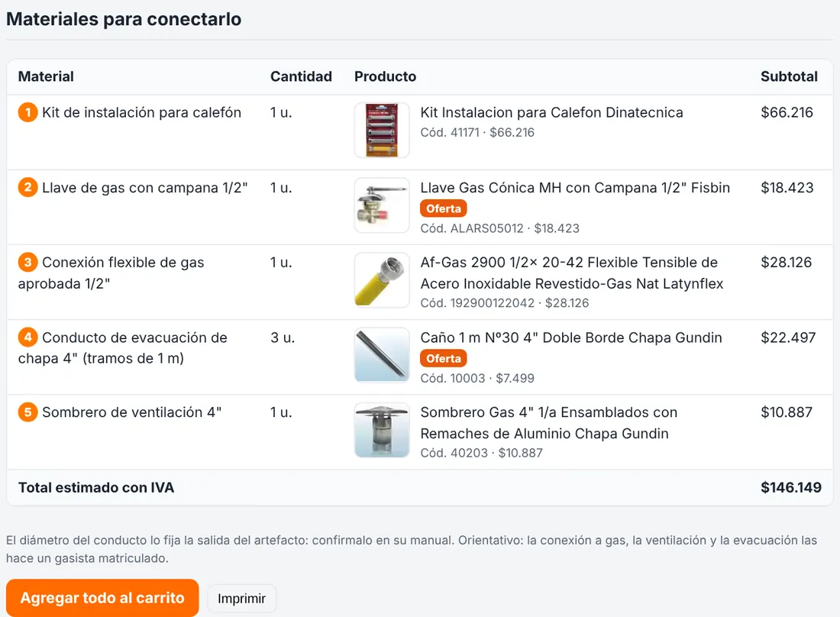Screen dimensions: 840x617
Task: Click 'Agregar todo al carrito' button
Action: [x=102, y=598]
